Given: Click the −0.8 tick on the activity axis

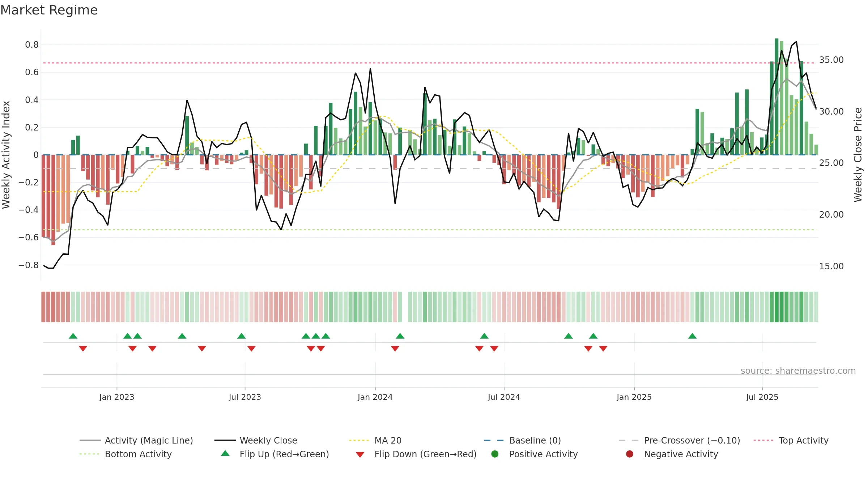Looking at the screenshot, I should pyautogui.click(x=29, y=265).
